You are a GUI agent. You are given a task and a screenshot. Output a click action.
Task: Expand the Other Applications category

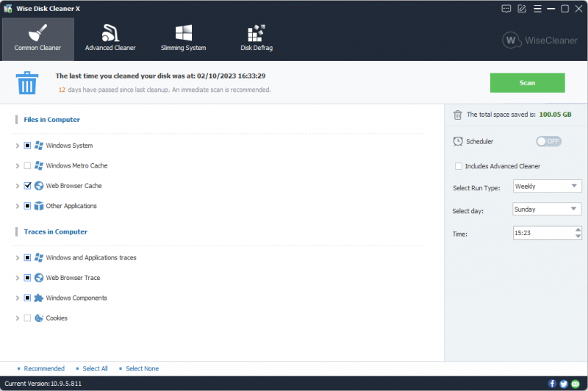tap(17, 207)
